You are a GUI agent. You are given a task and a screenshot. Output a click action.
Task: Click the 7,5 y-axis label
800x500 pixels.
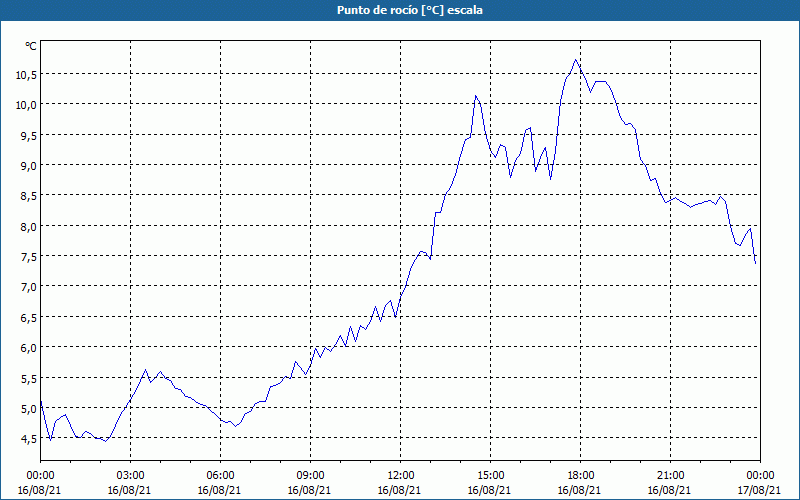coord(29,257)
